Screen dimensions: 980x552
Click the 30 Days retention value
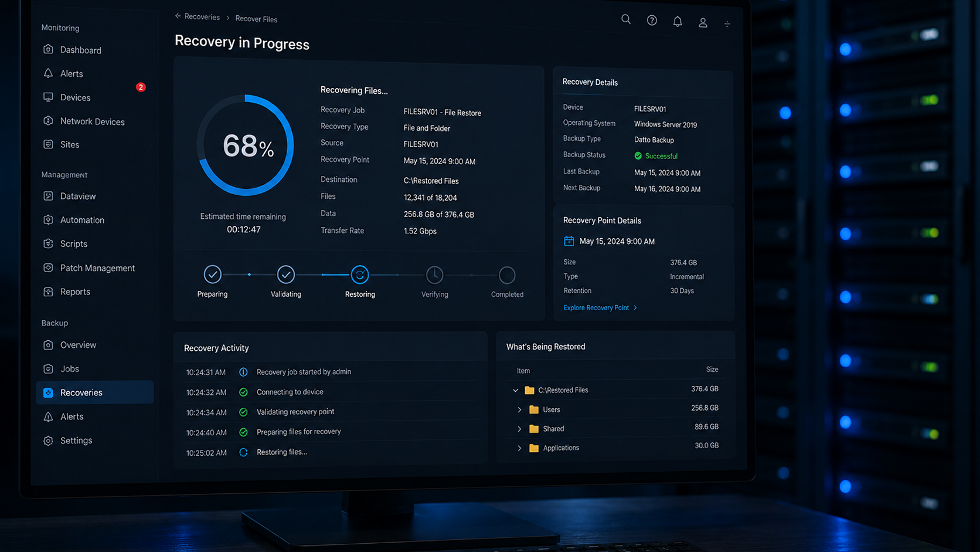click(682, 291)
